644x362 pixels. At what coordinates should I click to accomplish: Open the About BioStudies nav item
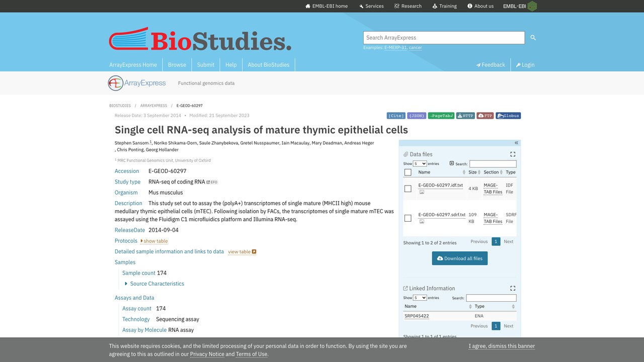269,65
